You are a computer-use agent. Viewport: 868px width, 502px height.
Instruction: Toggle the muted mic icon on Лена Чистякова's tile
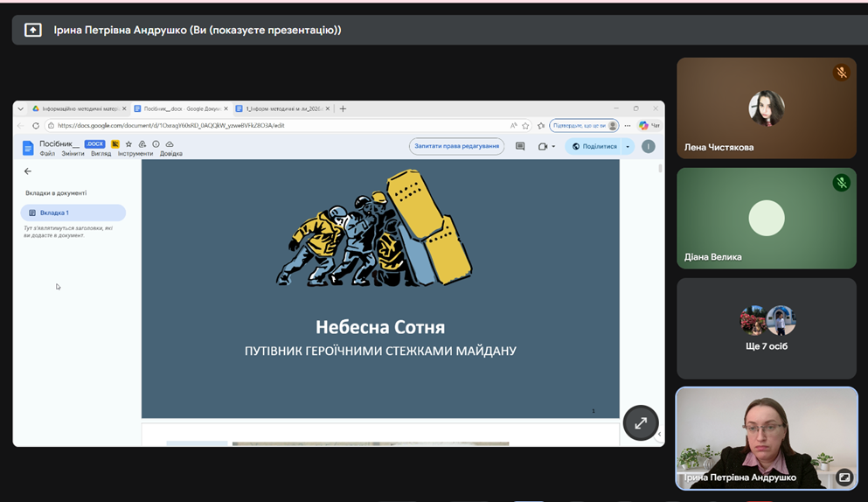point(841,73)
